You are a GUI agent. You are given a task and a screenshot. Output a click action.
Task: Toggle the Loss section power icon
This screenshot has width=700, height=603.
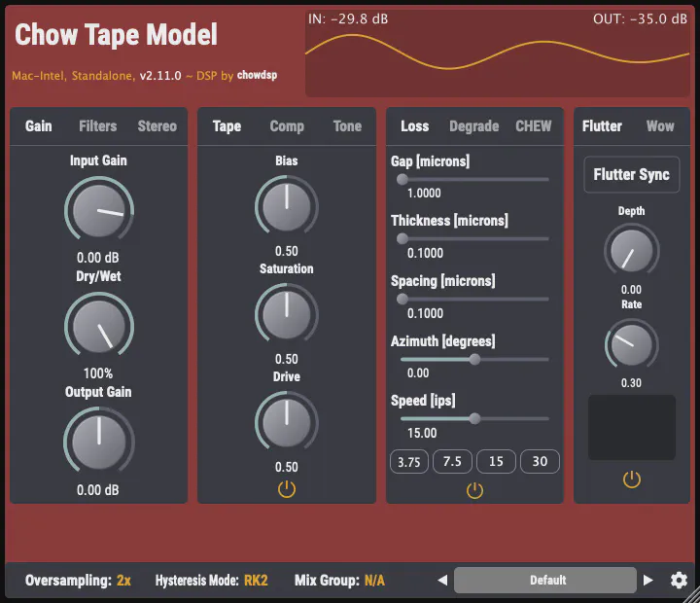click(474, 491)
